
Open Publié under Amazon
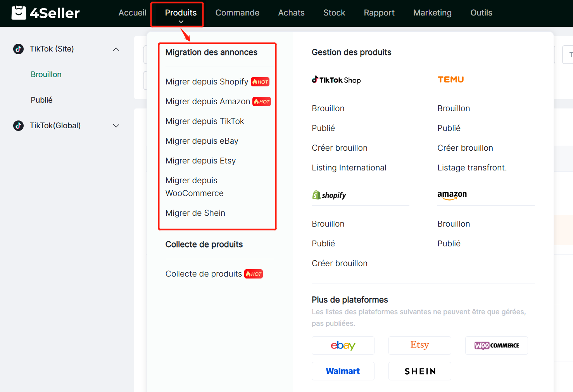pos(449,244)
